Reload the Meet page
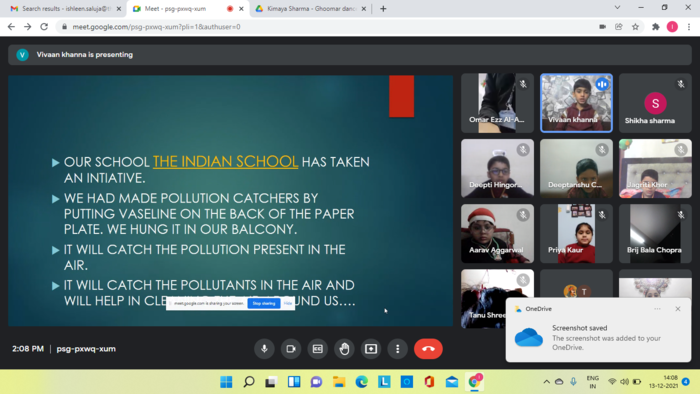The width and height of the screenshot is (700, 394). click(44, 27)
